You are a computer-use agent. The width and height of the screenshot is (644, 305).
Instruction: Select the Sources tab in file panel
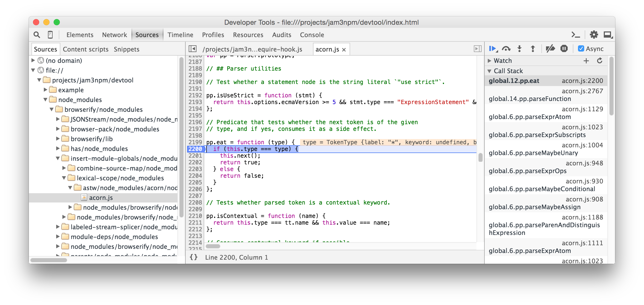tap(45, 48)
